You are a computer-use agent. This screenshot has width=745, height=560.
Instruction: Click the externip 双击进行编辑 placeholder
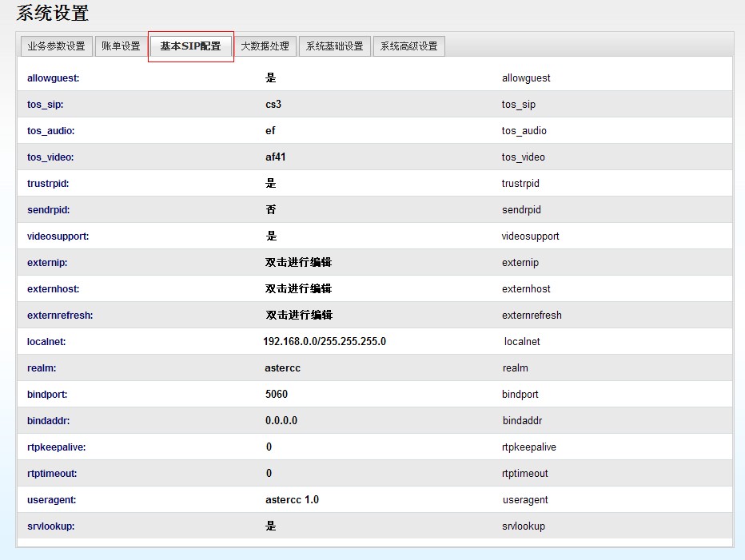click(298, 263)
